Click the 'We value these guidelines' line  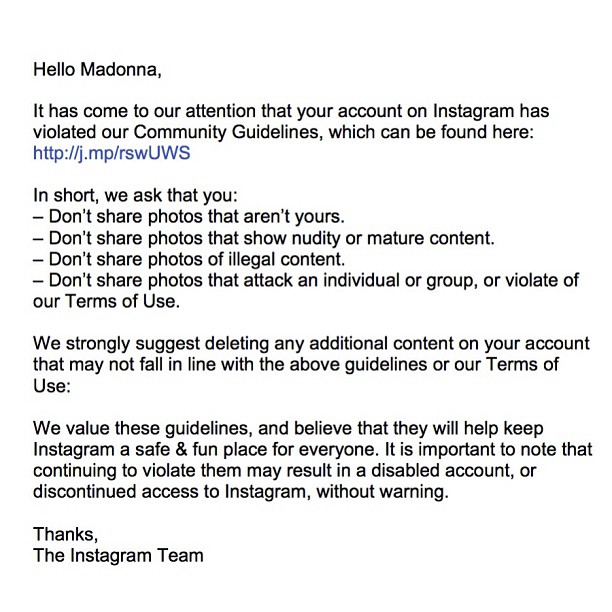point(288,428)
